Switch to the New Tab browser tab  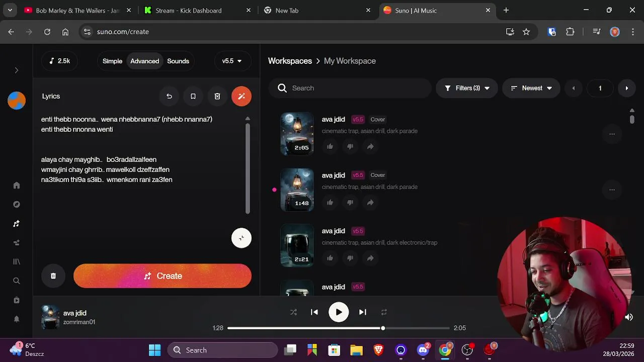click(317, 10)
